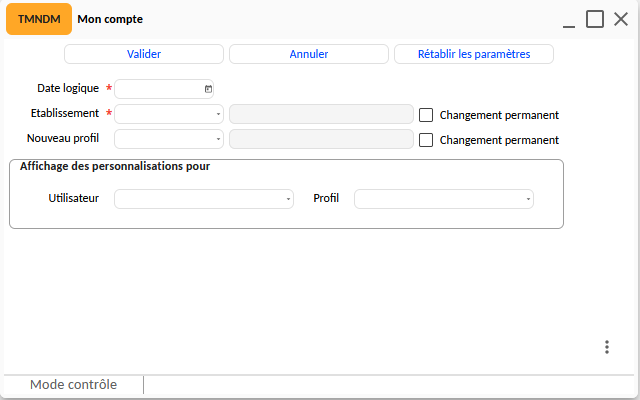Image resolution: width=640 pixels, height=400 pixels.
Task: Expand the Etablissement dropdown
Action: click(x=218, y=114)
